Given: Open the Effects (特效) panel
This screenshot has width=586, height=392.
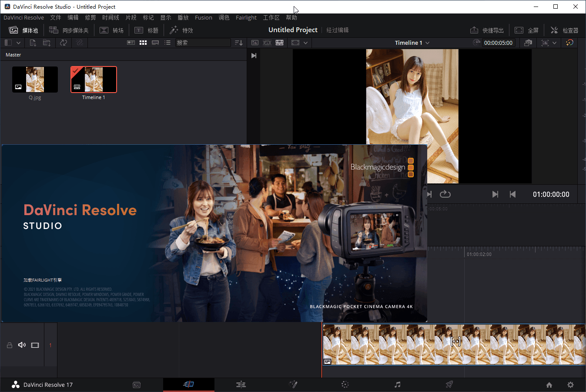Looking at the screenshot, I should pyautogui.click(x=181, y=30).
